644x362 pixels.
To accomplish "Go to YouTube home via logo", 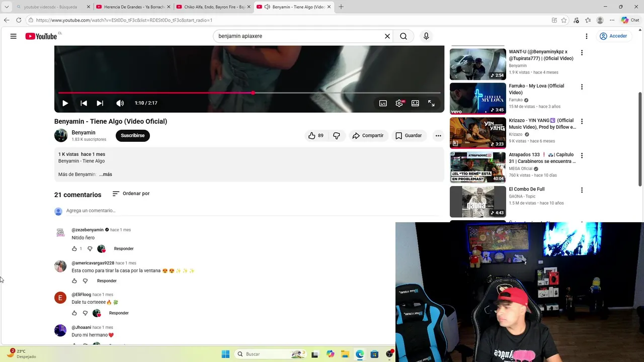I will 41,36.
